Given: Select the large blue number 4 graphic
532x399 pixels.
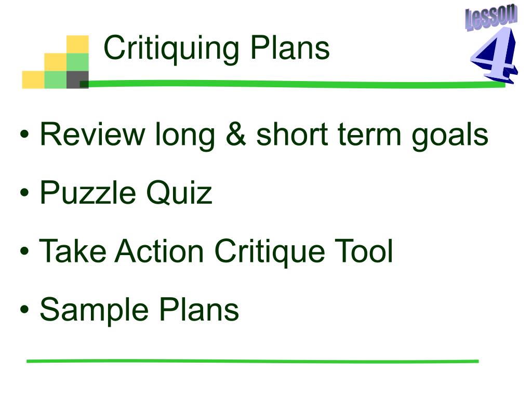Looking at the screenshot, I should [494, 55].
